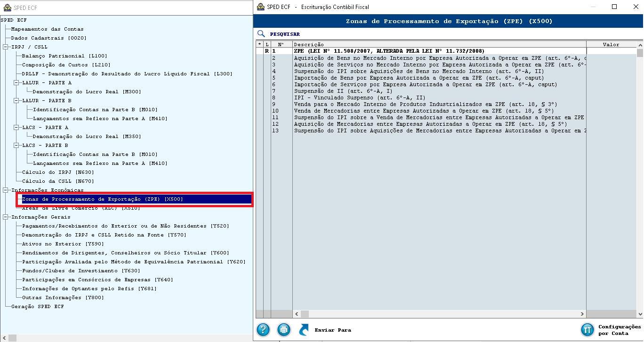The image size is (644, 342).
Task: Open Ativos no Exterior [Y590]
Action: (63, 244)
